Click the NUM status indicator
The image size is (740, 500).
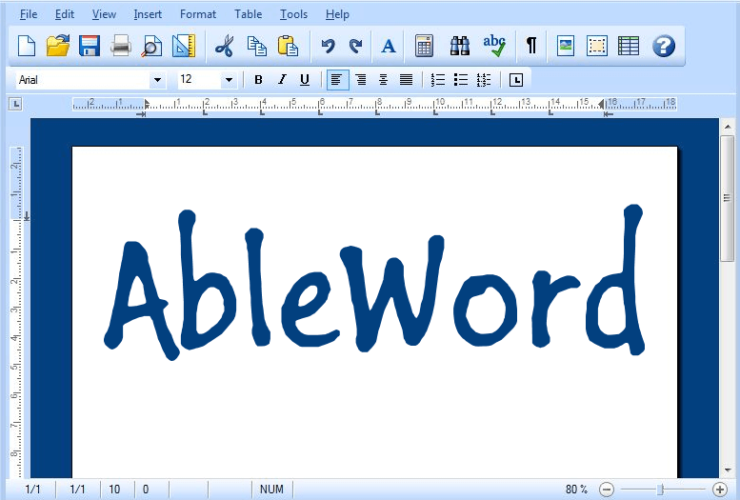click(x=271, y=489)
